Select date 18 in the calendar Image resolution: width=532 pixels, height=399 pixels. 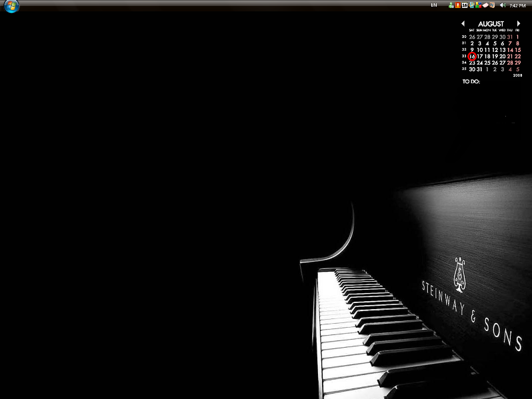[487, 57]
